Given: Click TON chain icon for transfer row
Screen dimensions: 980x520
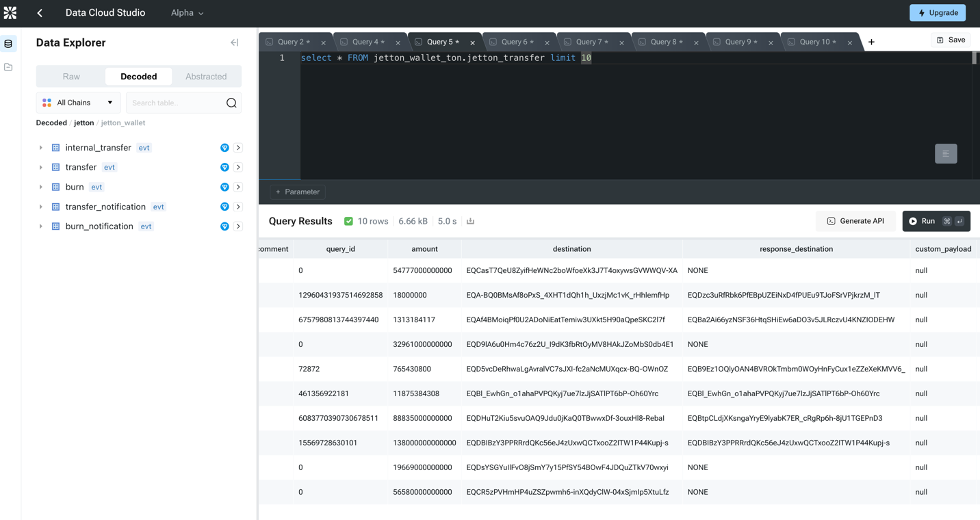Looking at the screenshot, I should (x=224, y=167).
